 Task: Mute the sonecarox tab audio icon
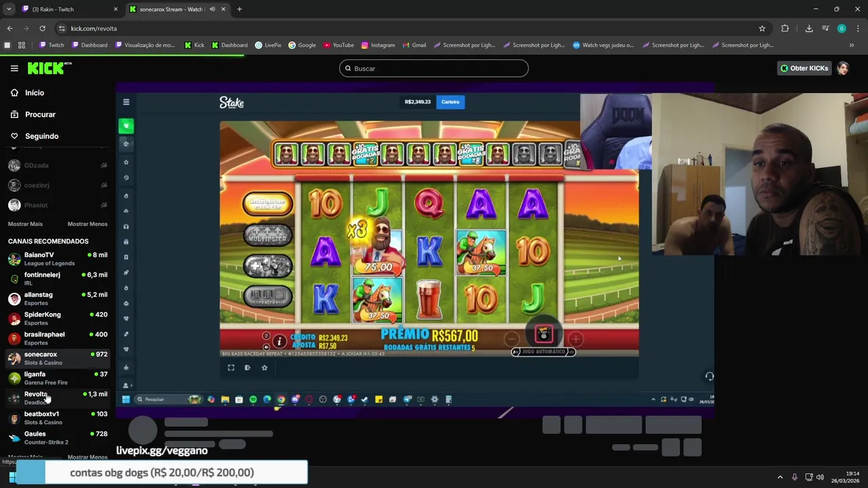coord(212,9)
